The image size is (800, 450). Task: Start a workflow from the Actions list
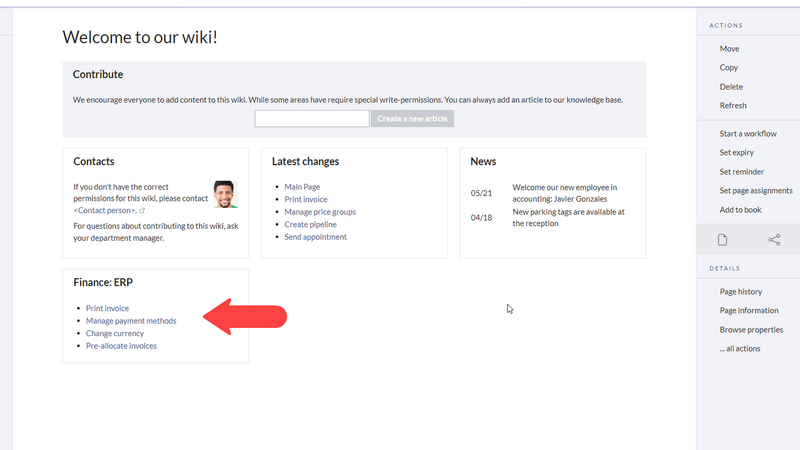tap(748, 134)
